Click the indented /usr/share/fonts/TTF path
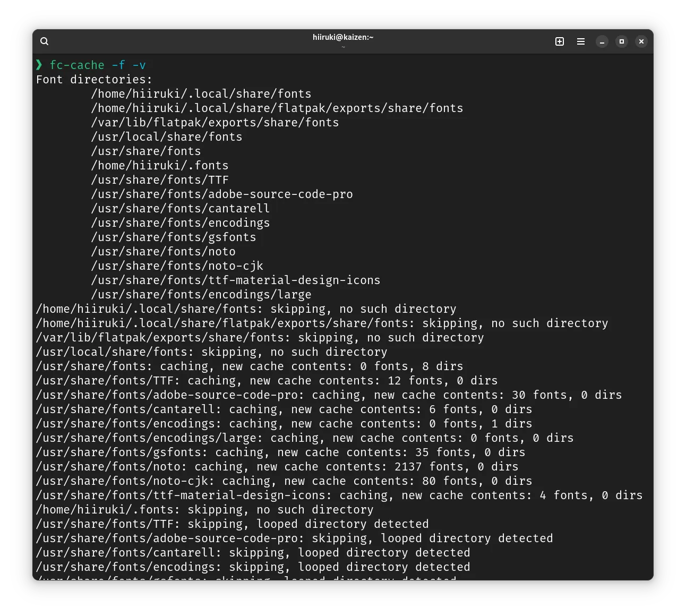The image size is (686, 616). click(160, 180)
